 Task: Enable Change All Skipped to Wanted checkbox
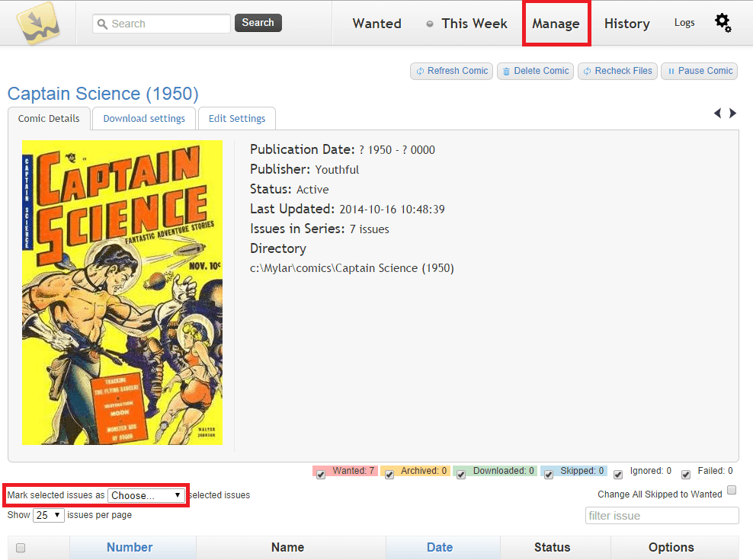pos(732,490)
